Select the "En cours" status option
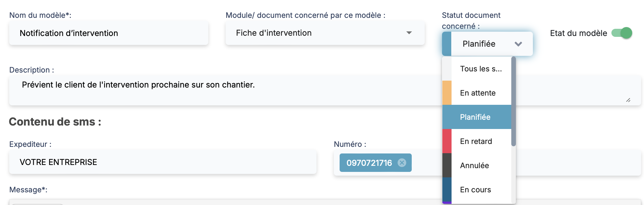Screen dimensions: 644x205 click(x=475, y=190)
